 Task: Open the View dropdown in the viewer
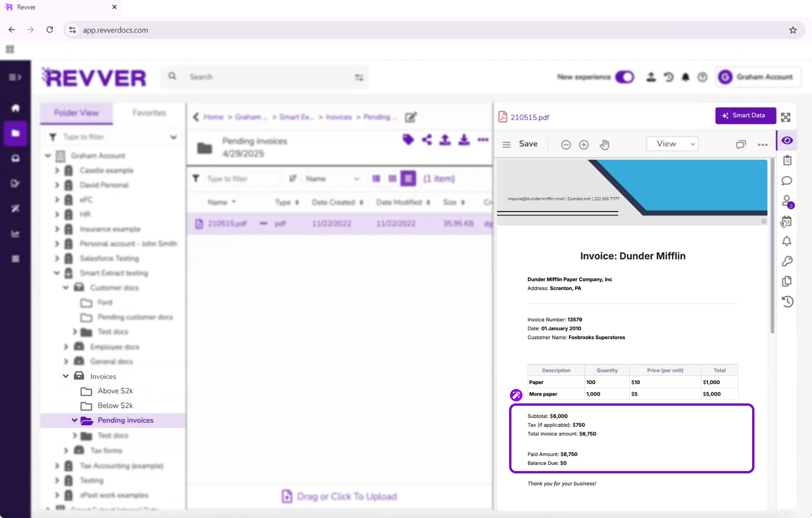tap(673, 144)
